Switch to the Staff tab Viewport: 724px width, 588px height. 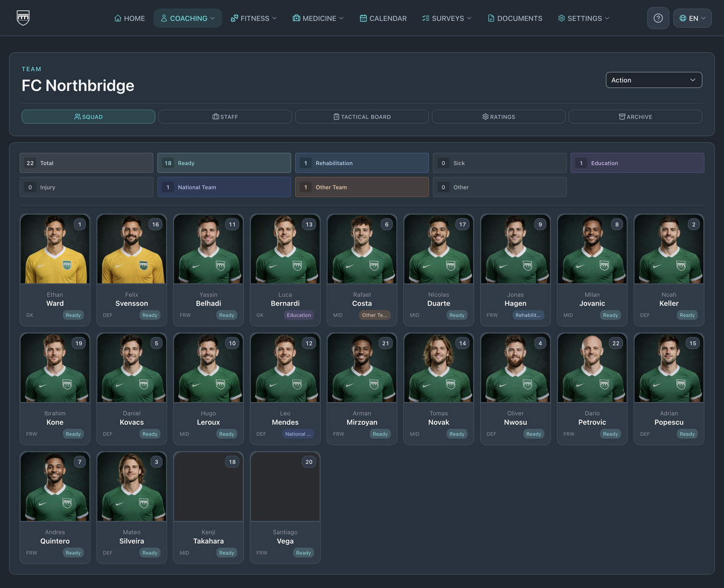[225, 117]
